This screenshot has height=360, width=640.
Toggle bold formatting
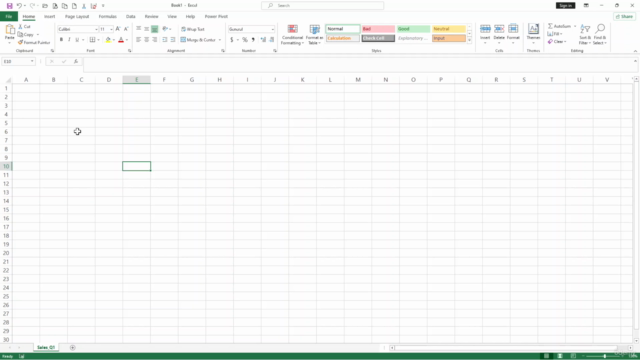click(x=61, y=40)
